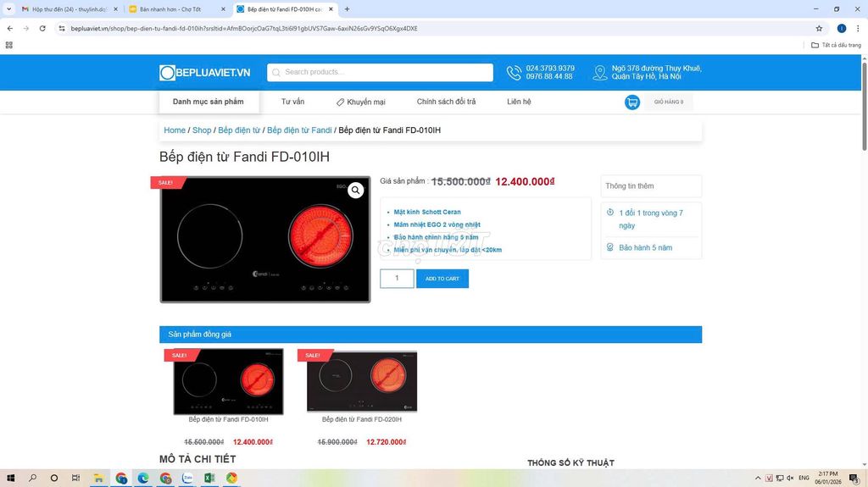868x487 pixels.
Task: Reload the page with the refresh icon
Action: [x=42, y=28]
